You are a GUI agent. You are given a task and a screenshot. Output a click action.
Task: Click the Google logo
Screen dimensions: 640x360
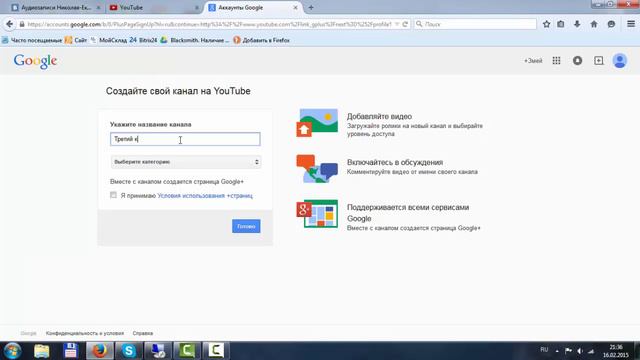35,61
